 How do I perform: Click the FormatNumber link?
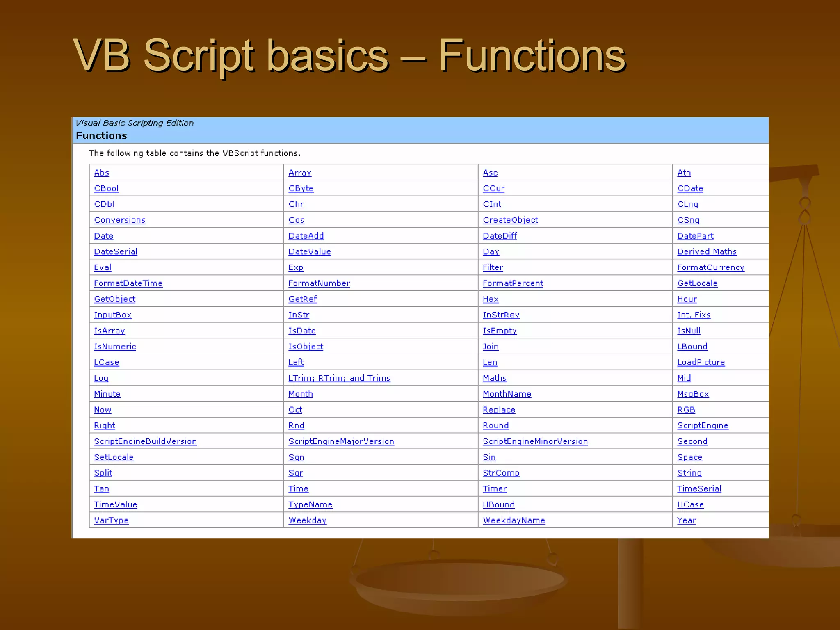pos(320,283)
